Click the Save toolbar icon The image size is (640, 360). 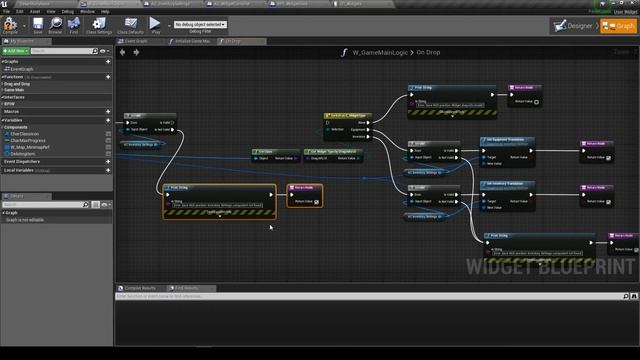[38, 24]
